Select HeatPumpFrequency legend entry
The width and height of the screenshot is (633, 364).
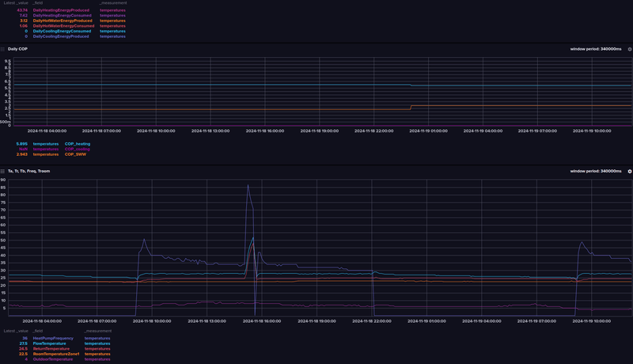point(53,339)
